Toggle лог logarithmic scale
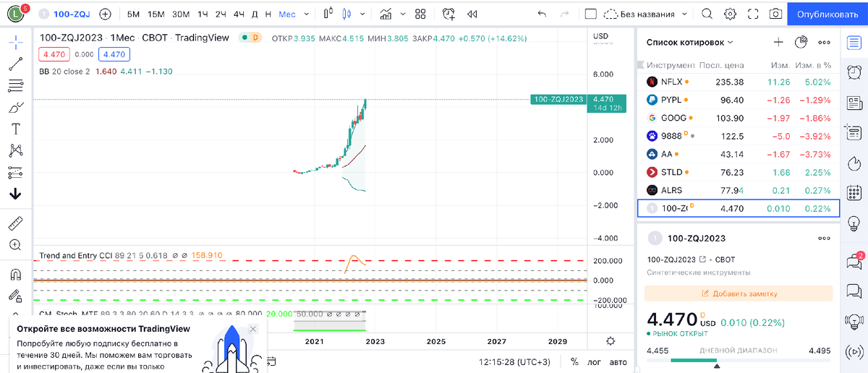Screen dimensions: 868x373 pyautogui.click(x=595, y=361)
